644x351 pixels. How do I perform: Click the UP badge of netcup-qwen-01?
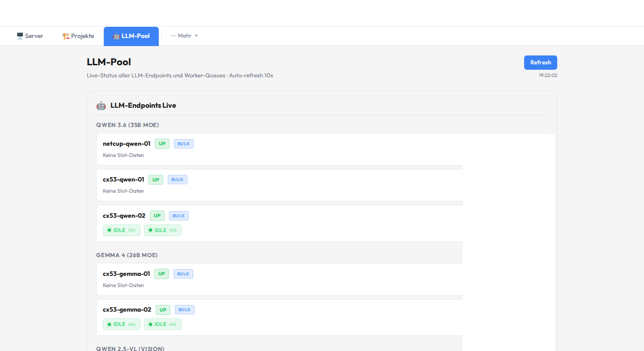[x=162, y=144]
